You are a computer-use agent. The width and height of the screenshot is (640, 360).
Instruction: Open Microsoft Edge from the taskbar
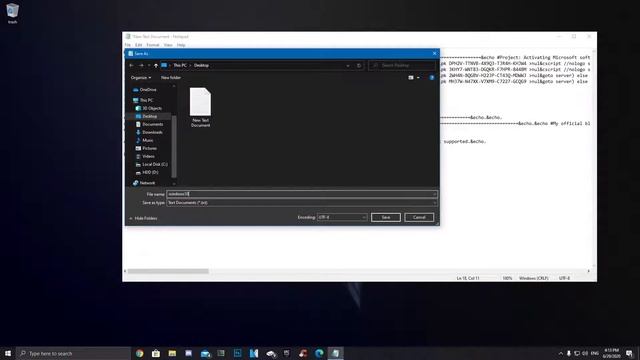tap(319, 353)
